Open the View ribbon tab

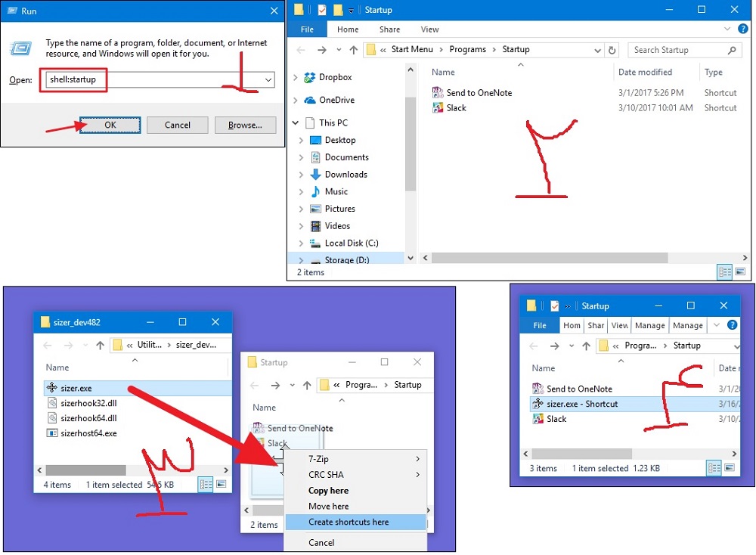(x=429, y=29)
